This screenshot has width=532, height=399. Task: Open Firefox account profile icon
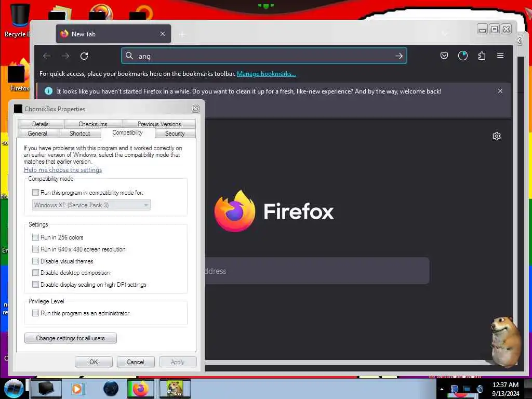tap(463, 56)
